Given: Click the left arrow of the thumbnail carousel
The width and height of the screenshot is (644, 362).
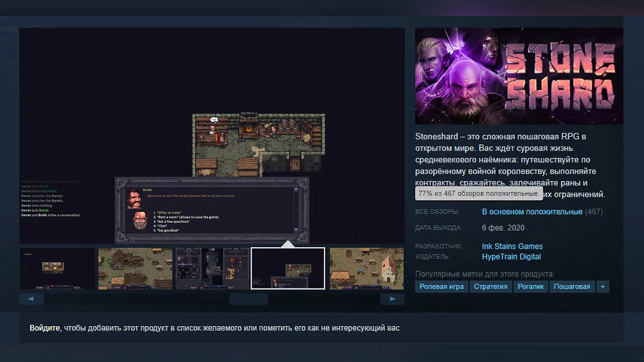Looking at the screenshot, I should (x=31, y=299).
